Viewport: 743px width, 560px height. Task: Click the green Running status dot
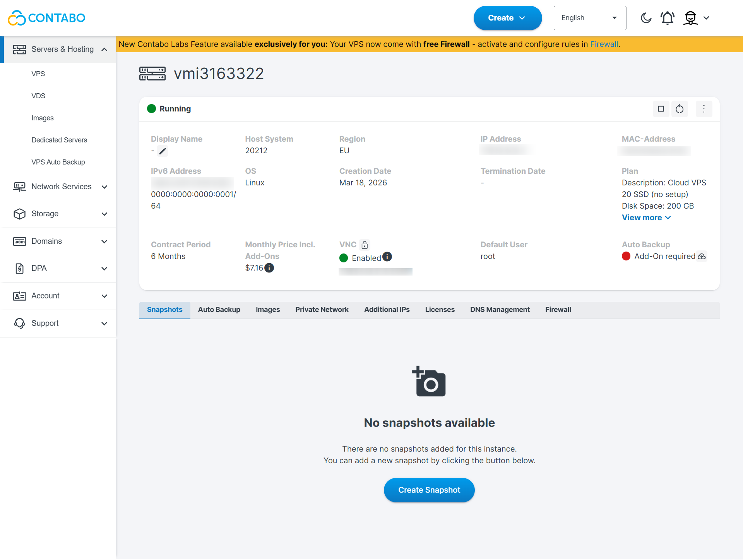click(151, 109)
